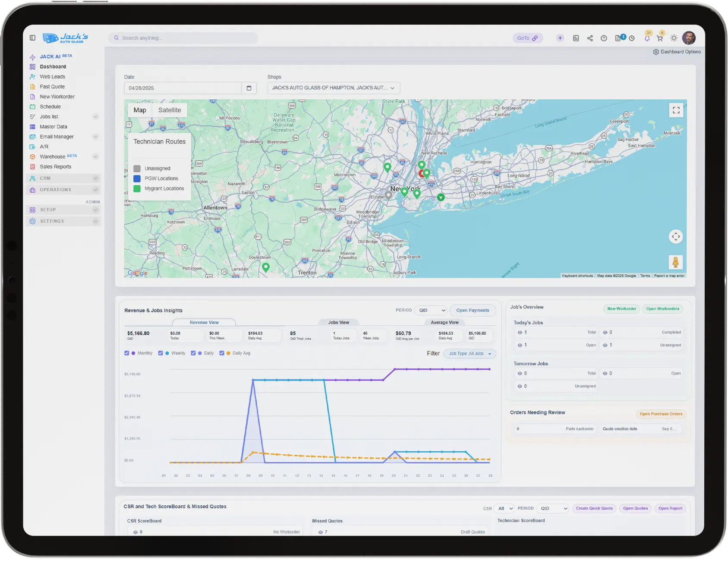Click the notifications bell icon

click(647, 38)
